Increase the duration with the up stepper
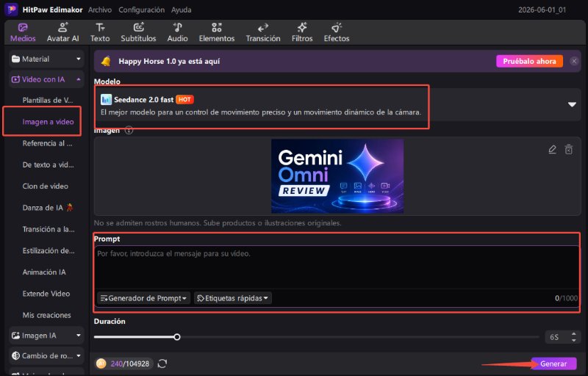588x376 pixels. coord(574,333)
